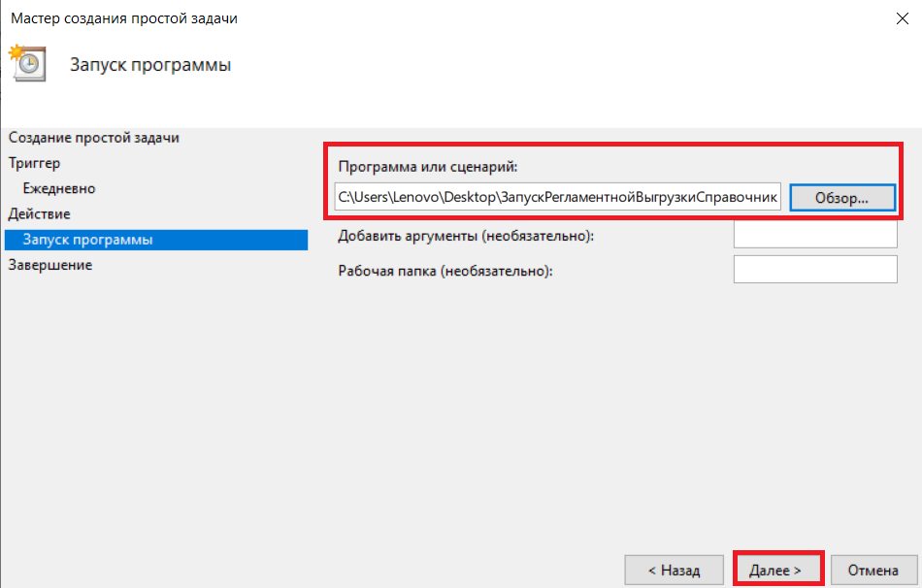922x588 pixels.
Task: Select highlighted 'Запуск программы' sidebar item
Action: [156, 240]
